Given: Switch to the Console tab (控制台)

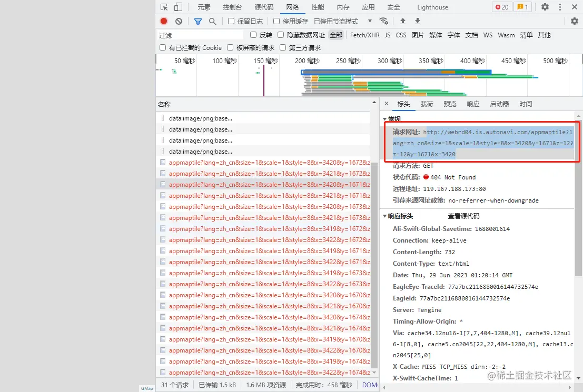Looking at the screenshot, I should click(232, 7).
